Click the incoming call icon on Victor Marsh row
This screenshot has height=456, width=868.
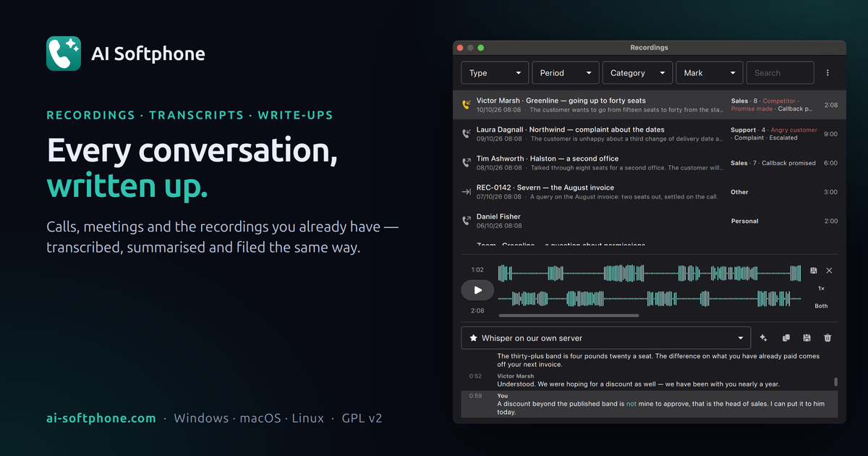tap(467, 105)
